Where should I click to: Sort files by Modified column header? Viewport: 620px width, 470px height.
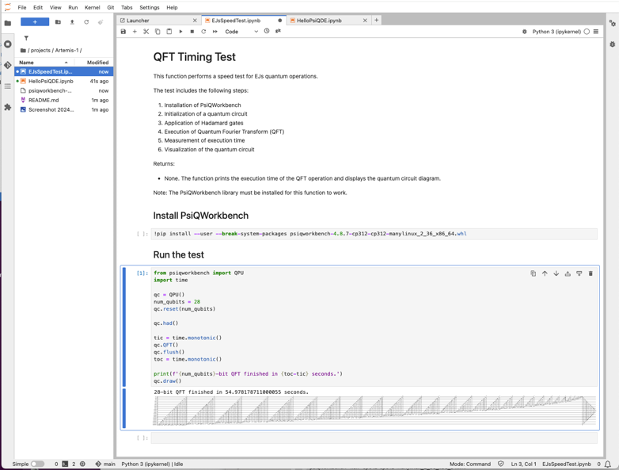[x=98, y=62]
